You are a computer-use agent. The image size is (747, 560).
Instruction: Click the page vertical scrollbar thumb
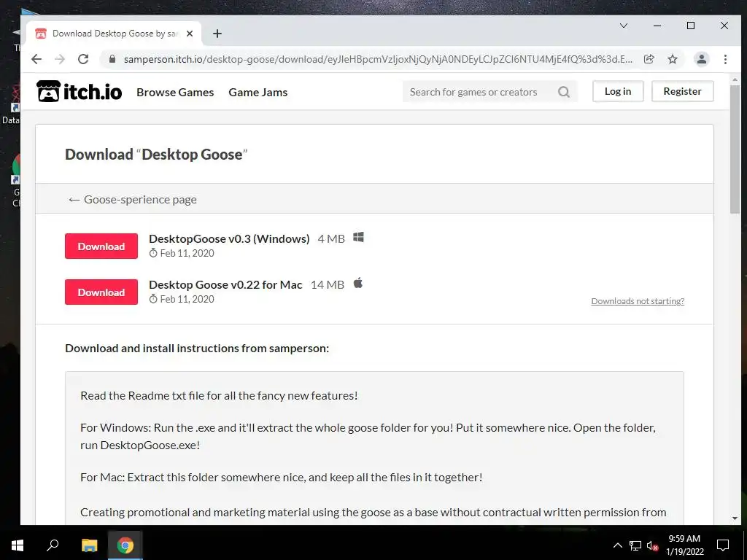[x=735, y=149]
